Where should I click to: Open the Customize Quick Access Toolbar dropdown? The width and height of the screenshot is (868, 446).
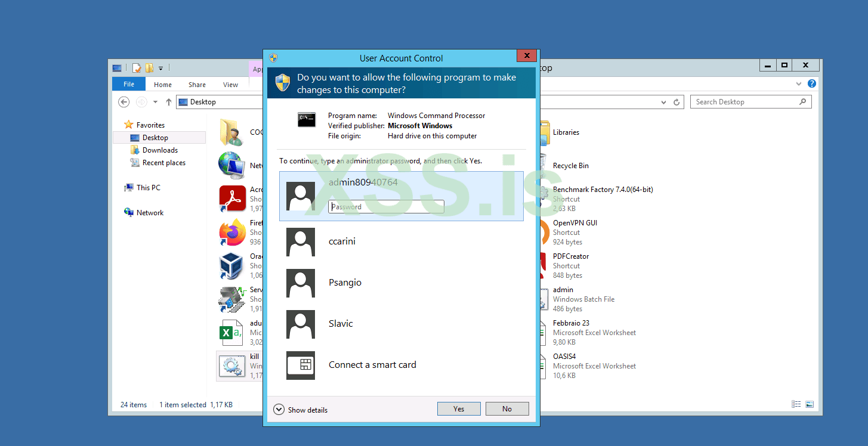tap(161, 68)
